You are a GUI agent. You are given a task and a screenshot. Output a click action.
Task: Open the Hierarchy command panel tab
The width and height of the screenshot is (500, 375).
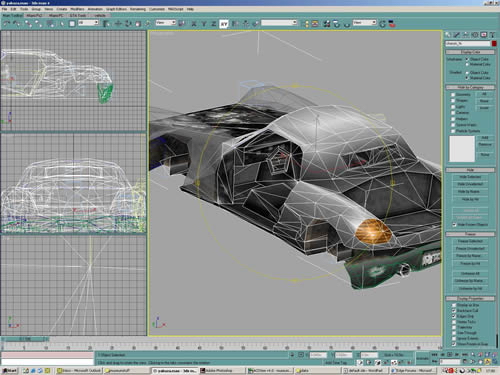(466, 35)
